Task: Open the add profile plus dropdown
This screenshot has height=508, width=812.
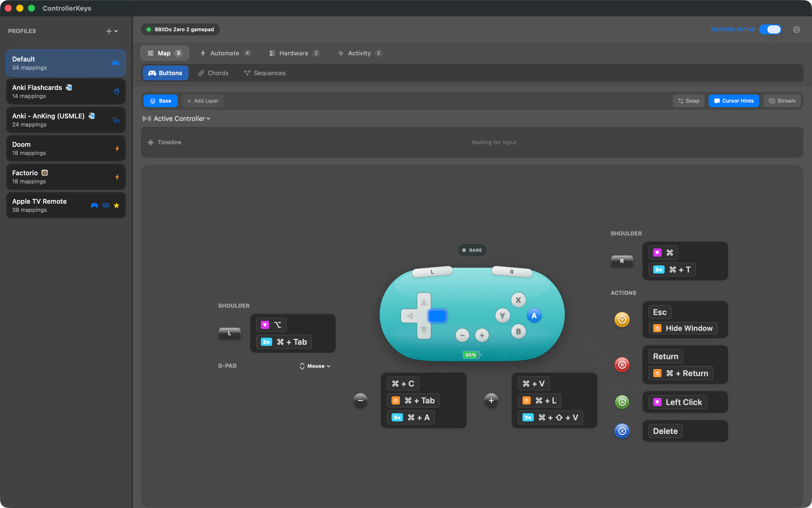Action: coord(112,31)
